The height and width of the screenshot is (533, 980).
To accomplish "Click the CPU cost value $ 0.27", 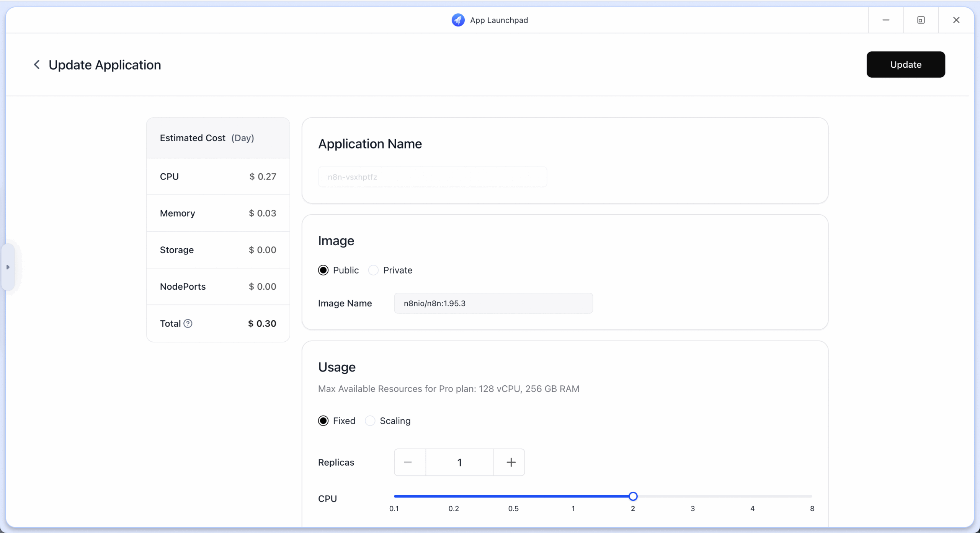I will click(x=263, y=176).
